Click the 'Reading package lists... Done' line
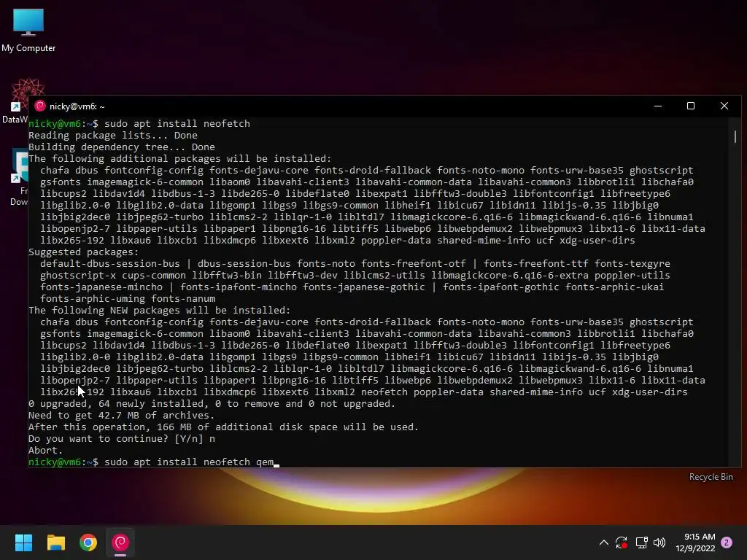747x560 pixels. [x=113, y=135]
